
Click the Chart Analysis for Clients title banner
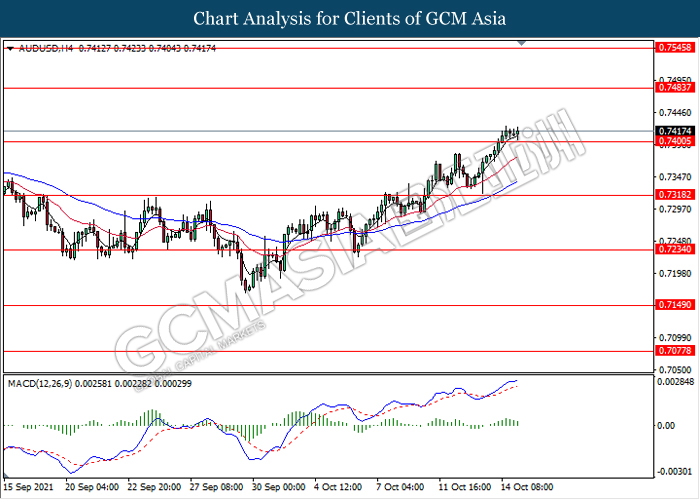point(350,18)
